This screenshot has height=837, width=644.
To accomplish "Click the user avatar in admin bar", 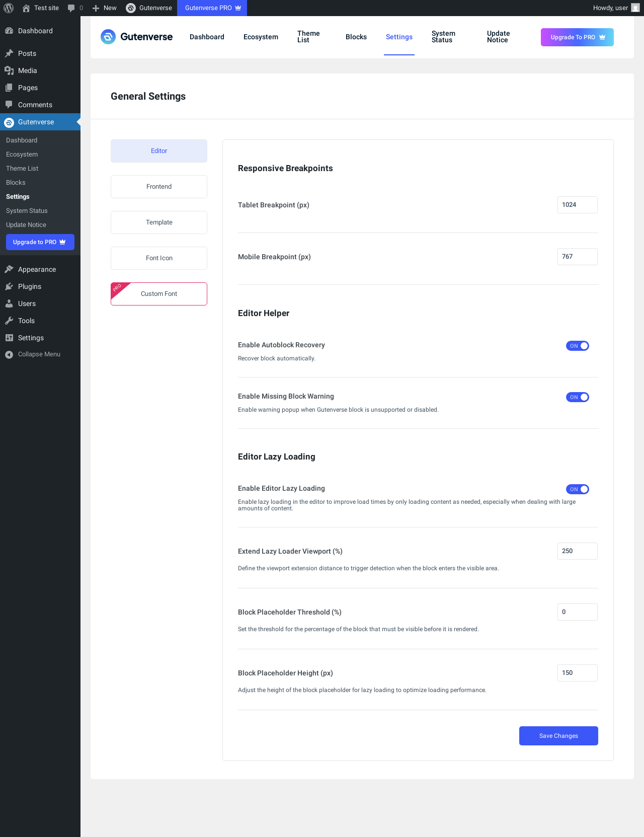I will coord(635,8).
